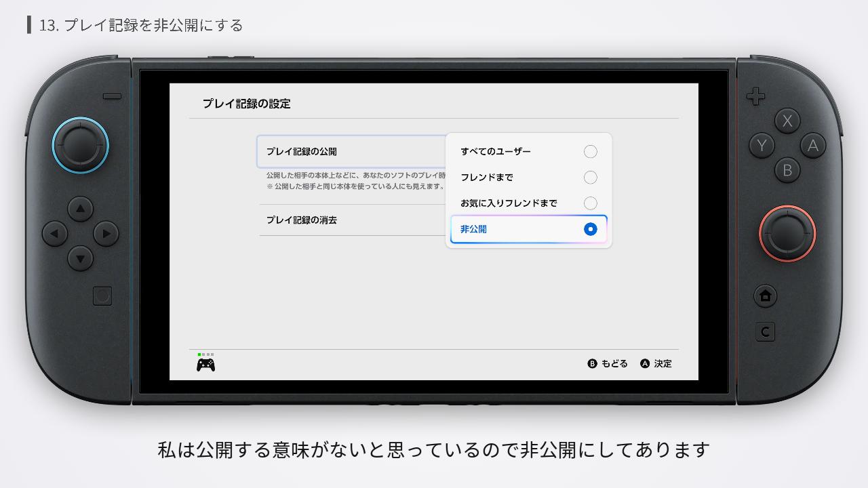868x488 pixels.
Task: Click the down arrow on the d-pad
Action: (x=81, y=258)
